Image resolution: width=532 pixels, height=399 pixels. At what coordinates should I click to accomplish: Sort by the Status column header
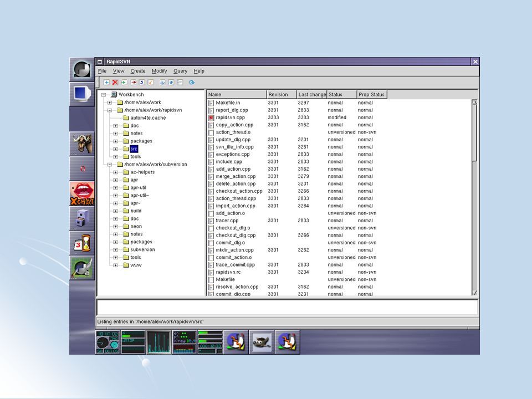click(x=342, y=95)
